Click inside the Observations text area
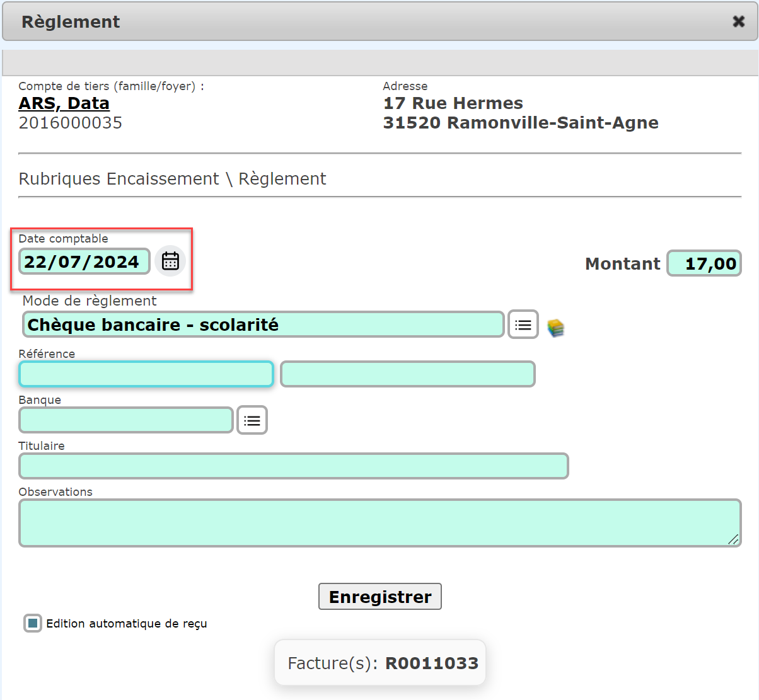This screenshot has width=759, height=700. point(380,523)
